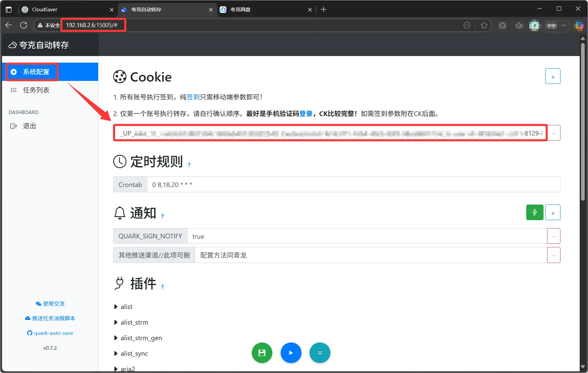Click the teal scroll-to-top button
588x373 pixels.
320,353
